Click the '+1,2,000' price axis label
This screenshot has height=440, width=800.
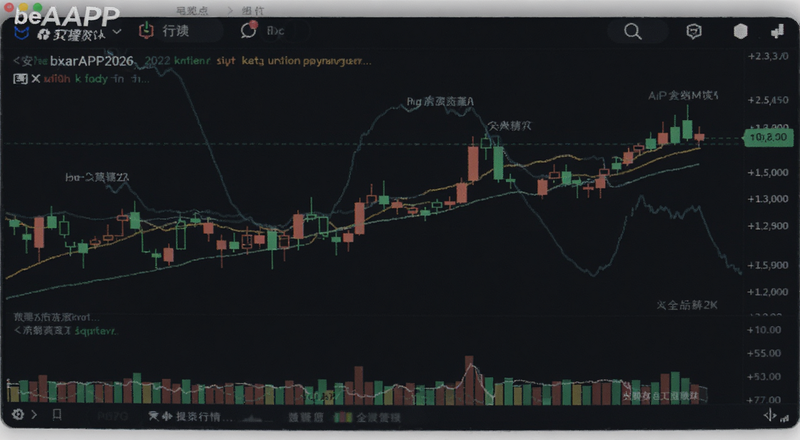tap(768, 292)
